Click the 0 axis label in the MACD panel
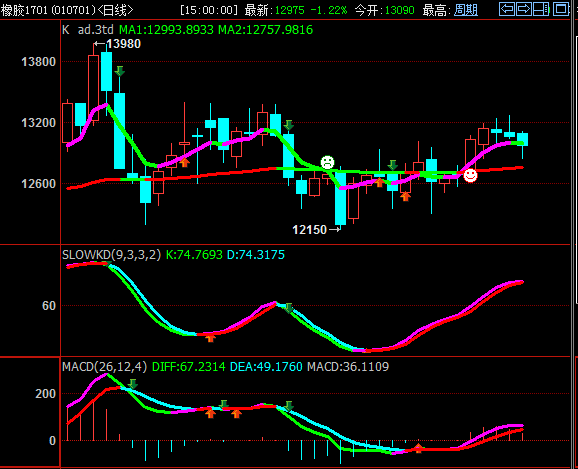 53,441
